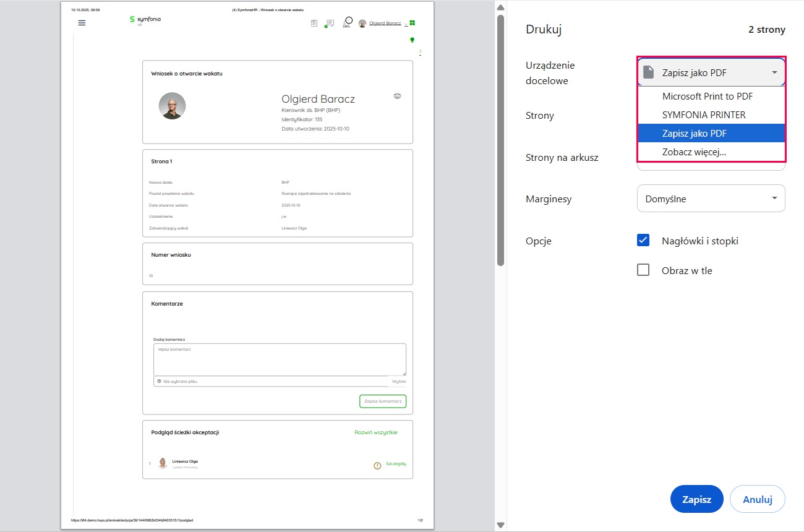804x532 pixels.
Task: Click the Wpisz komentarz text area
Action: (280, 359)
